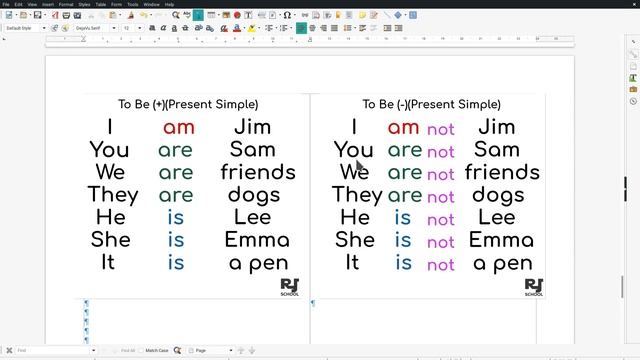Export the document as PDF
Image resolution: width=640 pixels, height=360 pixels.
coord(55,15)
